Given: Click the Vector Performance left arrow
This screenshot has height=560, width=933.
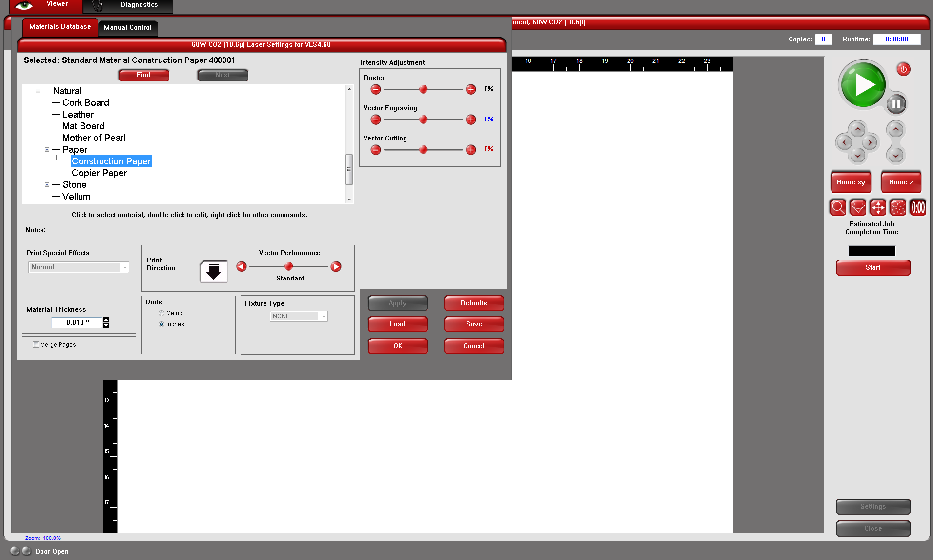Looking at the screenshot, I should pos(242,266).
